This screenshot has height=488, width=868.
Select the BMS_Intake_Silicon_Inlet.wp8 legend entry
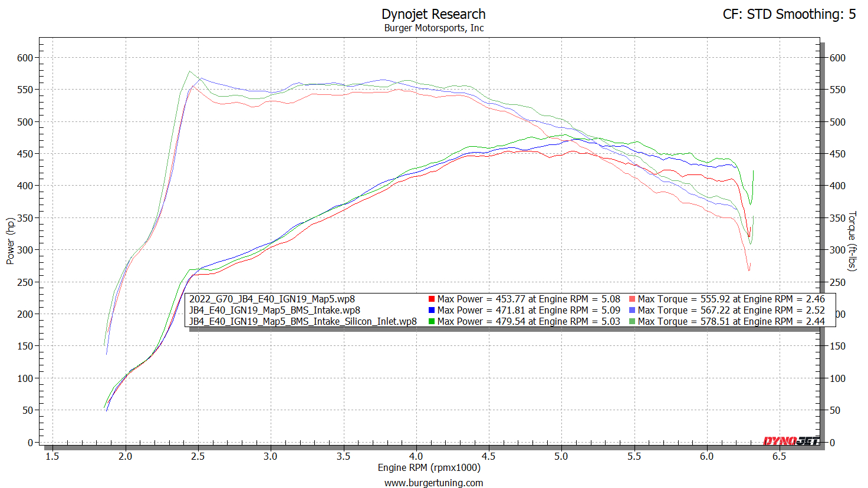coord(303,322)
